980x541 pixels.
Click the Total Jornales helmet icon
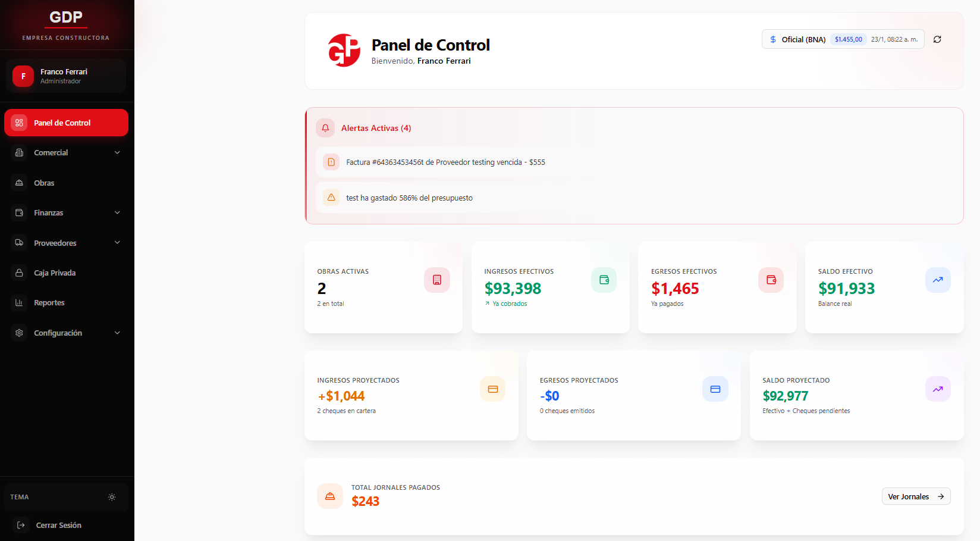pyautogui.click(x=330, y=496)
